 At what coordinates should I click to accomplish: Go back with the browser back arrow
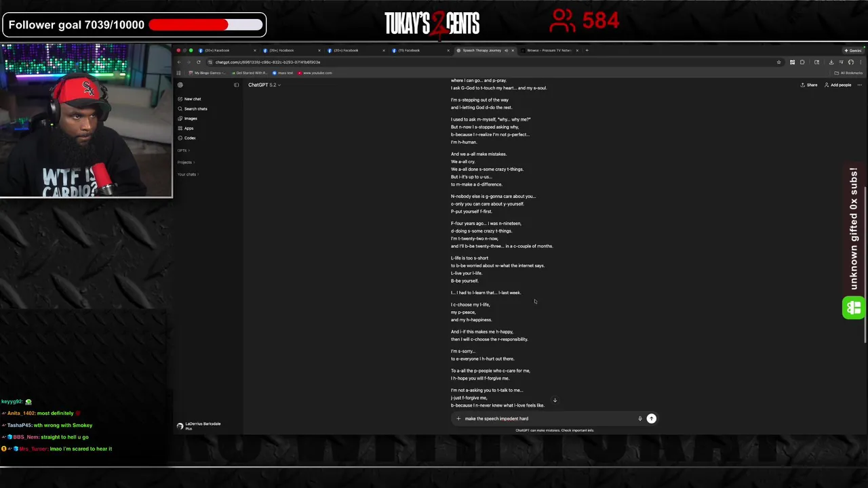[179, 62]
